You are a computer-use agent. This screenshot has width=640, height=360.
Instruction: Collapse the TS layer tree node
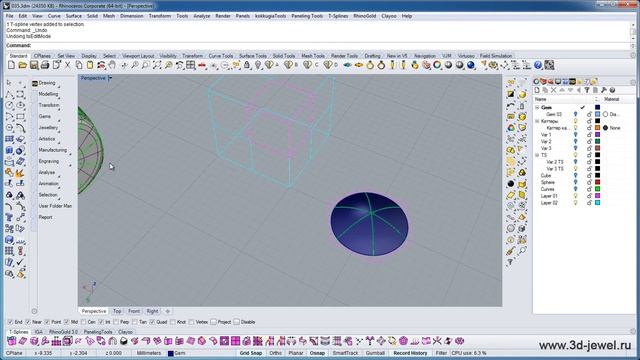[537, 155]
